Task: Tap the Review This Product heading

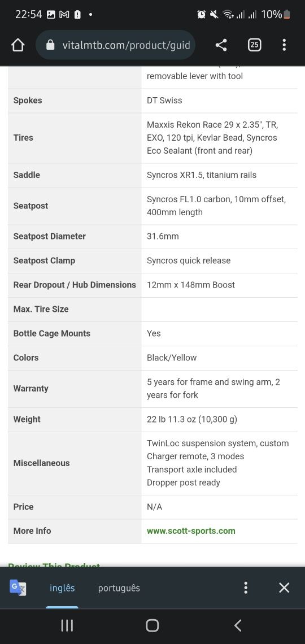Action: point(54,565)
